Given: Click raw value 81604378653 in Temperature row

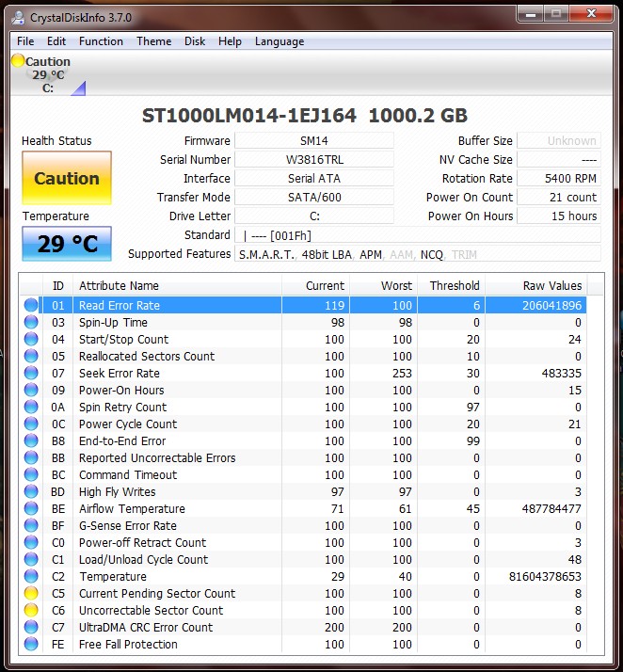Looking at the screenshot, I should point(545,576).
